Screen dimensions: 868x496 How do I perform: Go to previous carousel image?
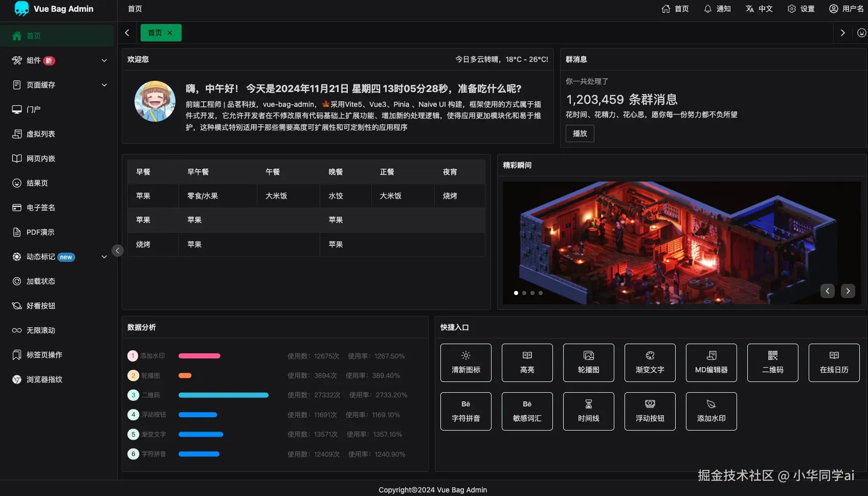pyautogui.click(x=828, y=291)
